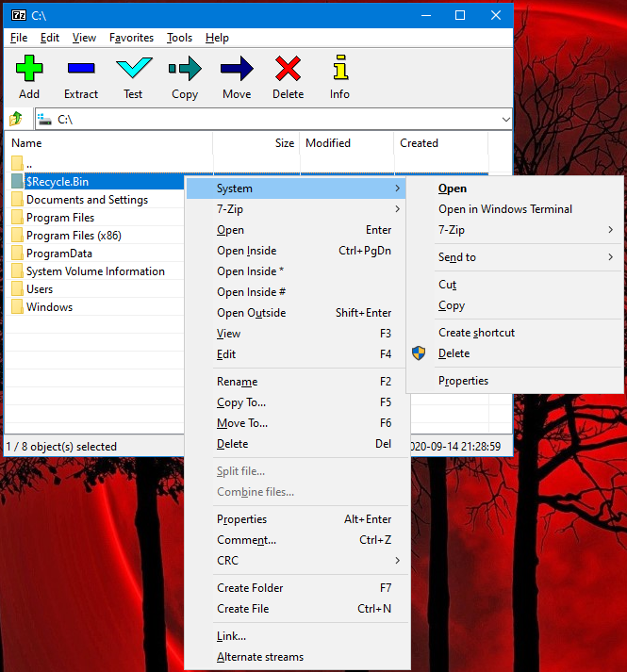
Task: Click the red X Delete toolbar icon
Action: point(289,68)
